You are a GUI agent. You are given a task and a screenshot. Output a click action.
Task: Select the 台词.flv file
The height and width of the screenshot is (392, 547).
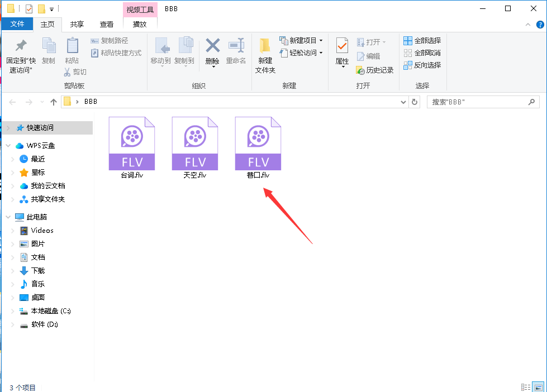click(132, 148)
